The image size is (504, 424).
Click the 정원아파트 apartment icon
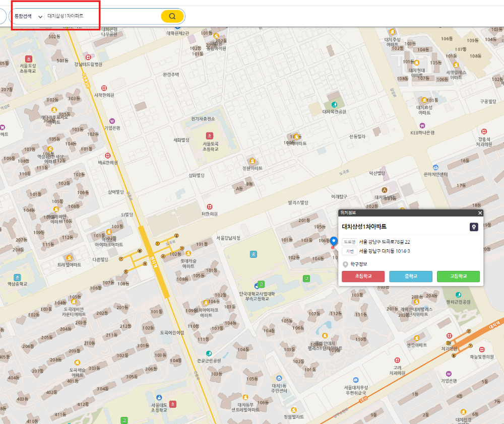tap(253, 161)
